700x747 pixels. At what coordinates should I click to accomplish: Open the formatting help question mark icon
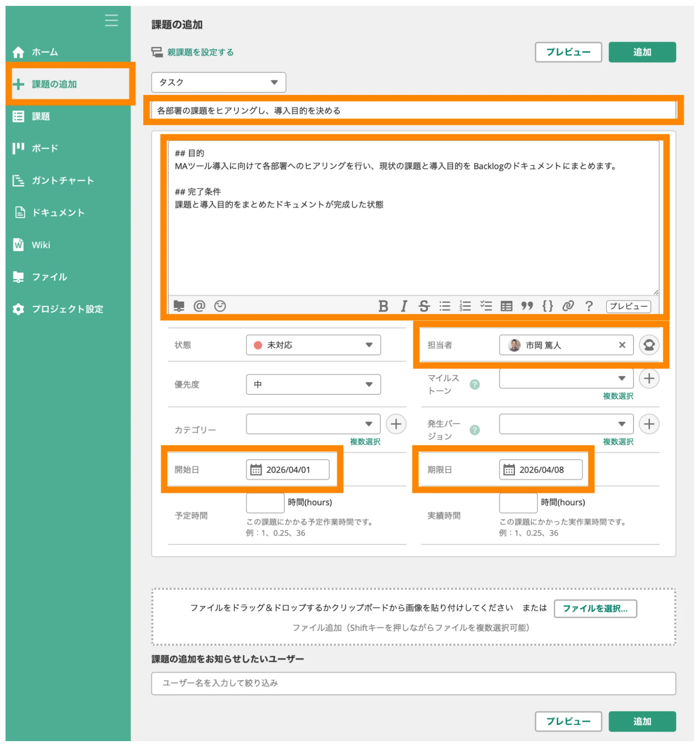coord(589,306)
